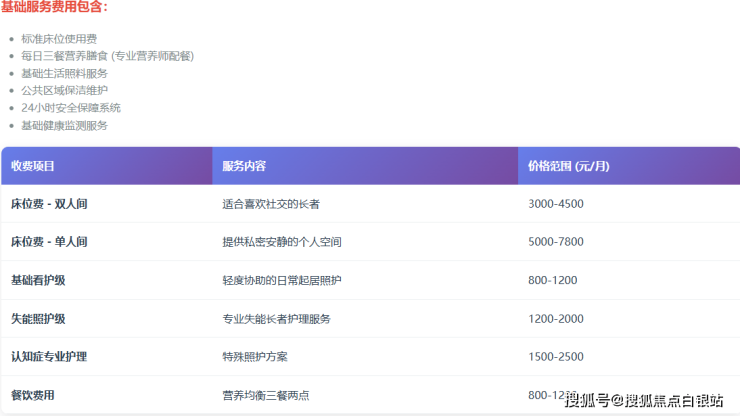The height and width of the screenshot is (416, 740).
Task: Select the 餐饮费用 row label
Action: (x=33, y=395)
